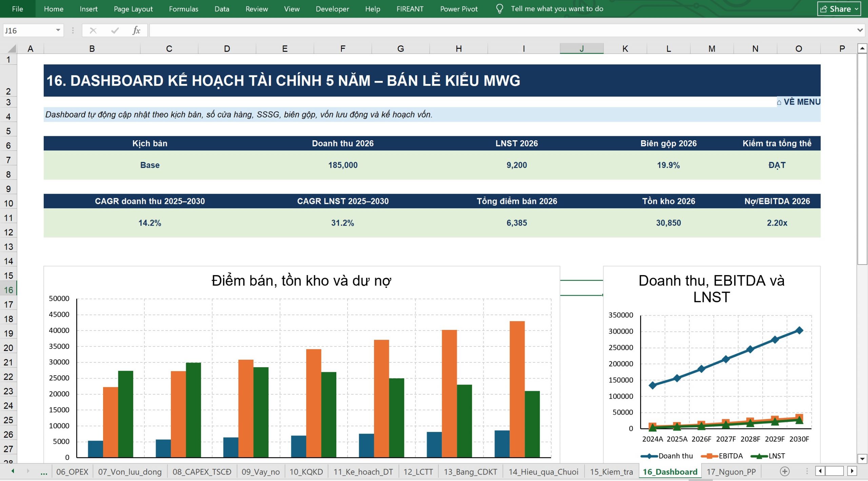Open the Help tab
Image resolution: width=868 pixels, height=481 pixels.
pyautogui.click(x=373, y=9)
